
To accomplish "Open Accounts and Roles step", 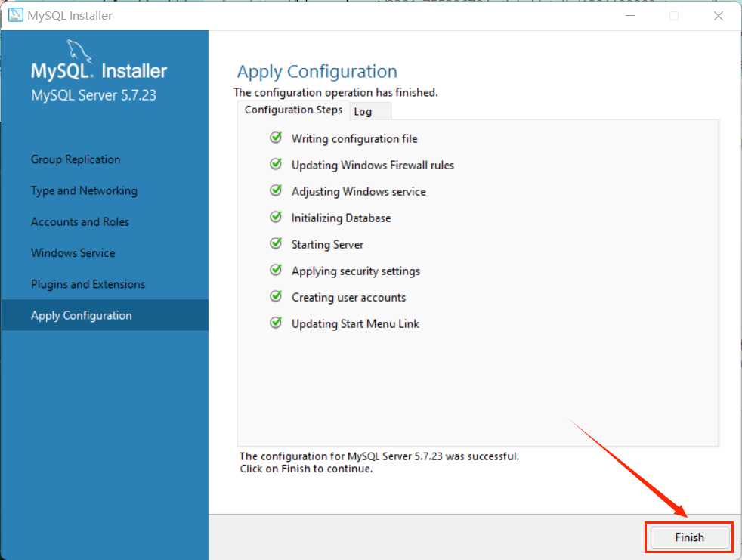I will [80, 222].
